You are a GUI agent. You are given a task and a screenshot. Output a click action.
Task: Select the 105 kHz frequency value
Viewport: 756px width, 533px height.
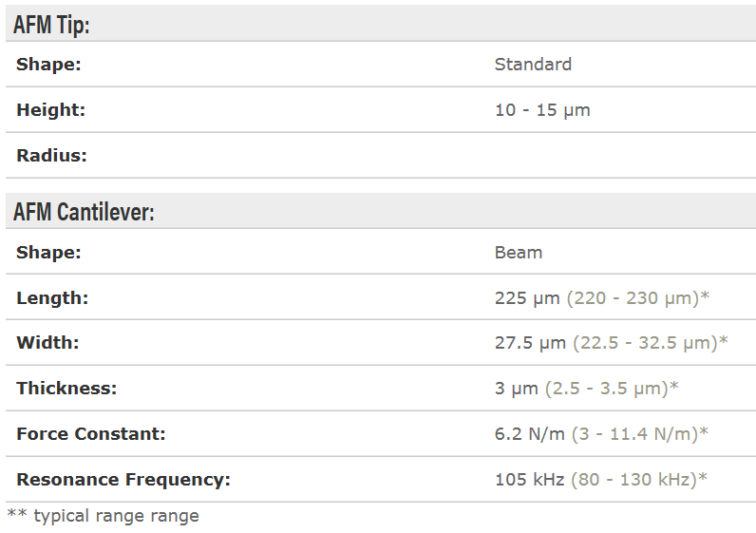tap(530, 480)
